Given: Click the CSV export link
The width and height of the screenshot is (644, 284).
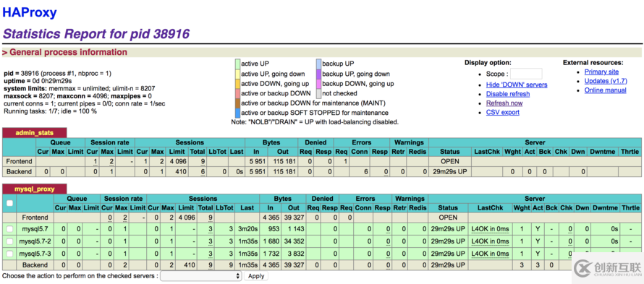Looking at the screenshot, I should pos(503,112).
